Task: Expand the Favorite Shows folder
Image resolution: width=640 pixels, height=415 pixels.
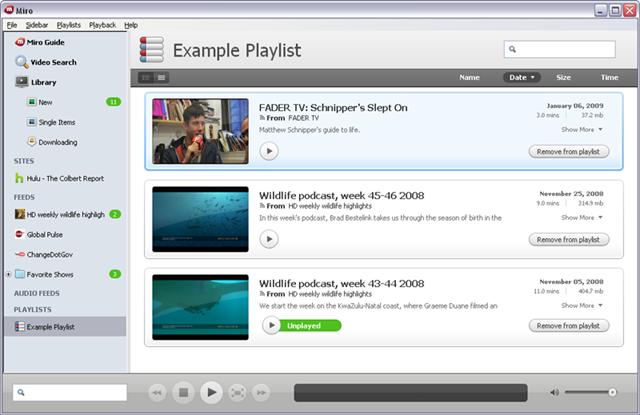Action: 8,273
